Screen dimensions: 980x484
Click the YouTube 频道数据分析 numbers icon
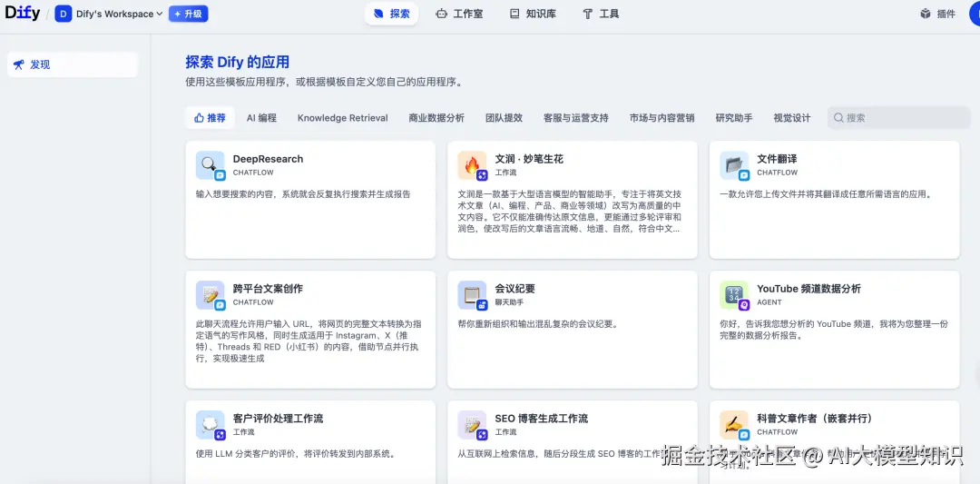pyautogui.click(x=734, y=294)
